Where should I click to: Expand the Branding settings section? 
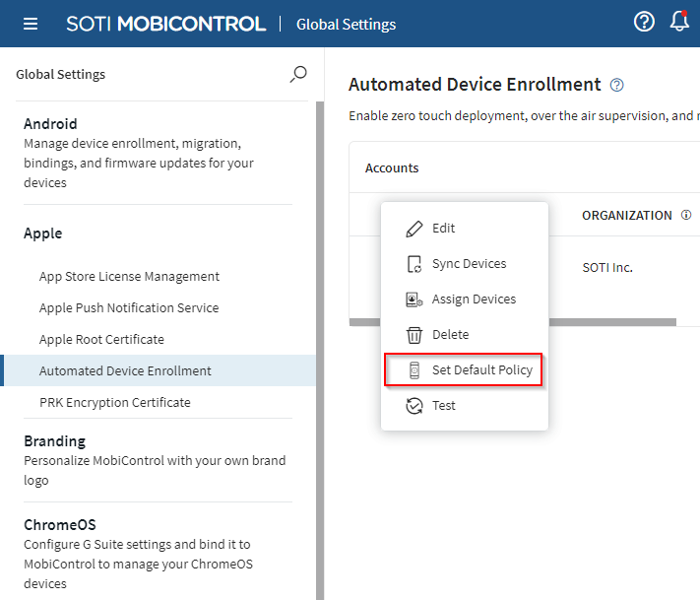pyautogui.click(x=54, y=441)
